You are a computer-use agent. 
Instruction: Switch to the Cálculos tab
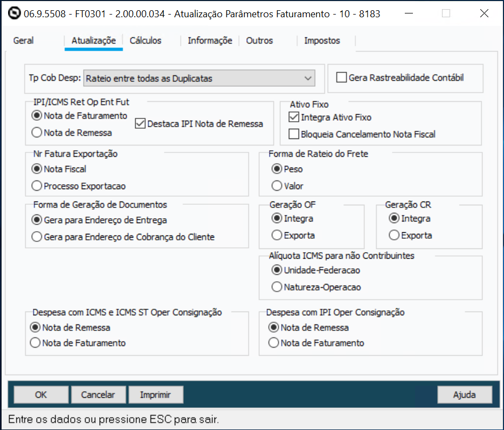coord(146,40)
